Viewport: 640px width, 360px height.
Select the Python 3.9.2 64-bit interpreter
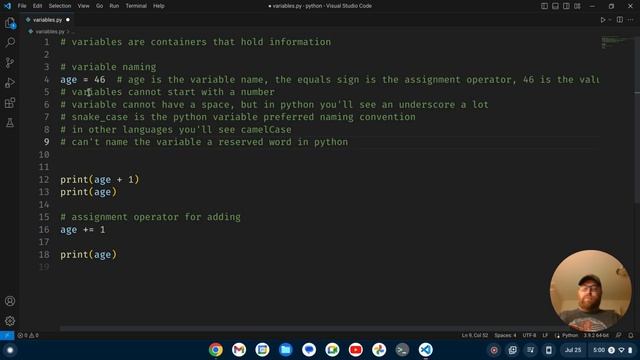tap(596, 335)
